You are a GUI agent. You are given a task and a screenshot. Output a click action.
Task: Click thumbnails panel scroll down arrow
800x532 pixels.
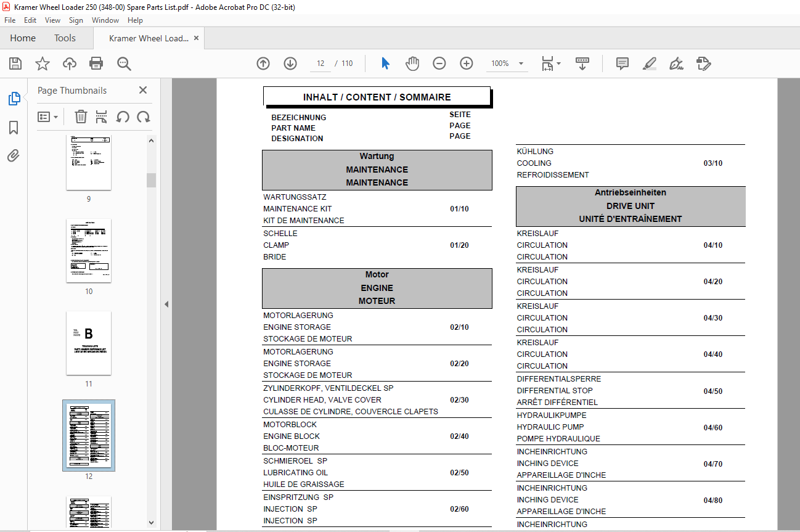point(151,523)
